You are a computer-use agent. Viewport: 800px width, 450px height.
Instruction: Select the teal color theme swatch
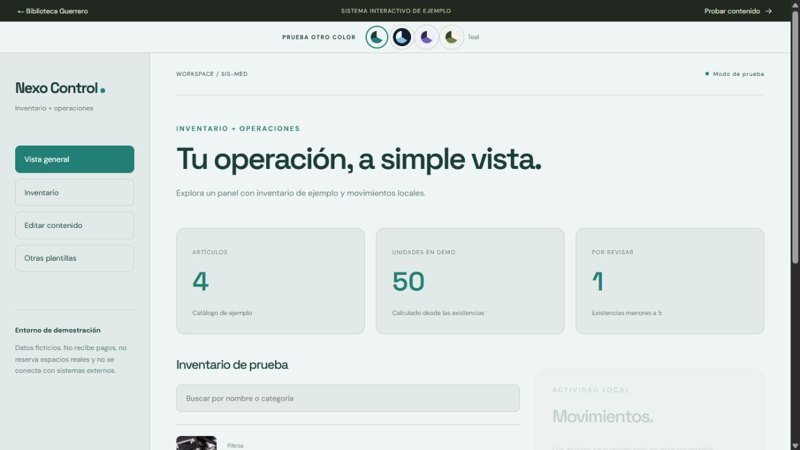tap(377, 37)
